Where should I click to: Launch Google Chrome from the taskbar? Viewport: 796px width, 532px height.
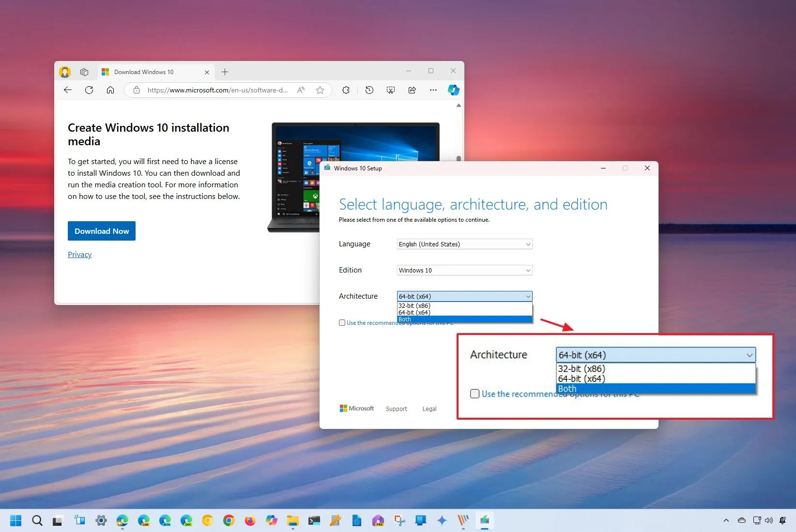click(229, 520)
